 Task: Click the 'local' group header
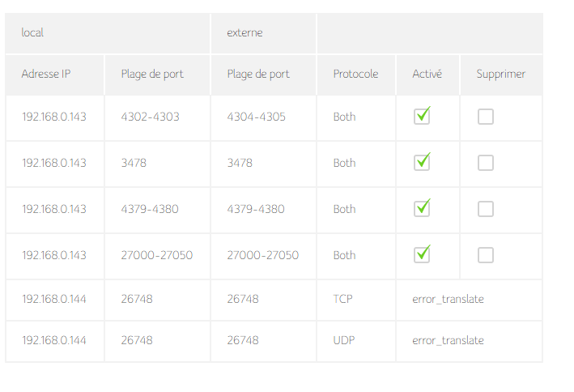coord(32,33)
